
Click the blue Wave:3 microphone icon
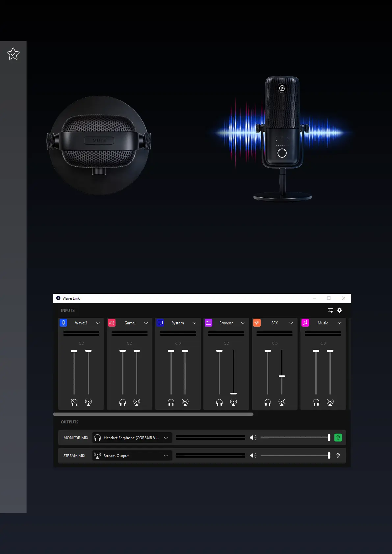coord(64,323)
